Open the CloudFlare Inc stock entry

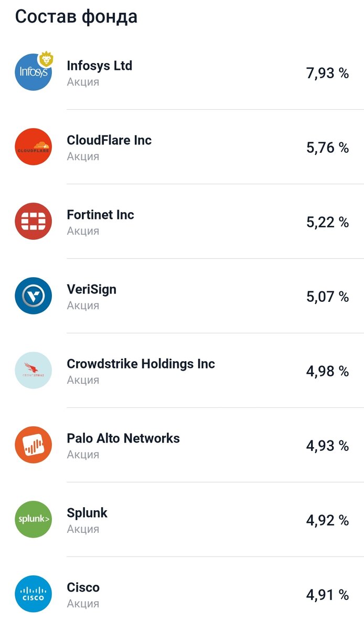(109, 140)
